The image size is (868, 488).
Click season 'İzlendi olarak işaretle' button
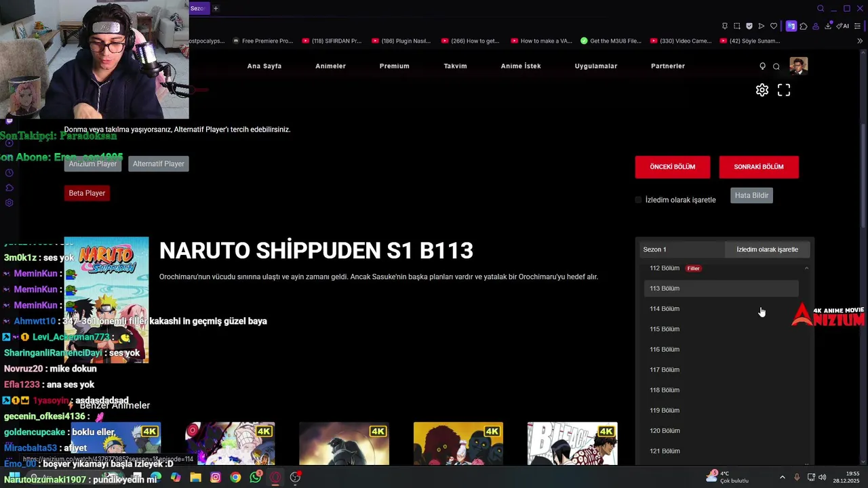click(767, 249)
